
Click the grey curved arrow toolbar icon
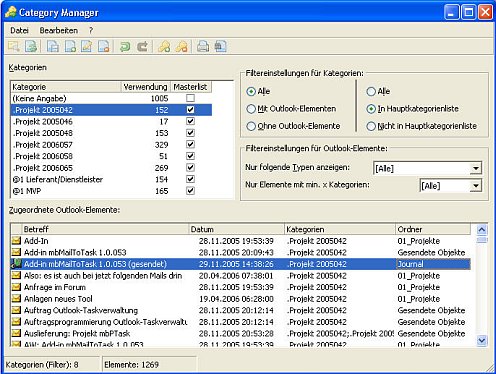coord(142,46)
